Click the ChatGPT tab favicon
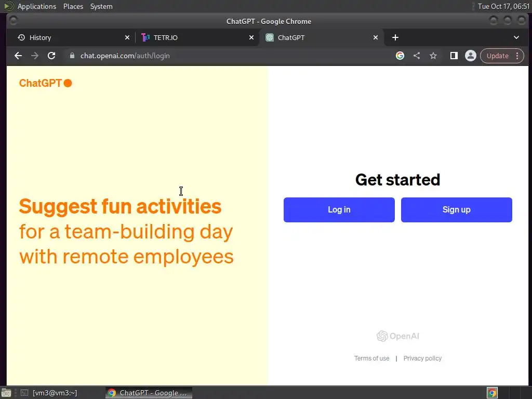This screenshot has width=532, height=399. coord(270,37)
